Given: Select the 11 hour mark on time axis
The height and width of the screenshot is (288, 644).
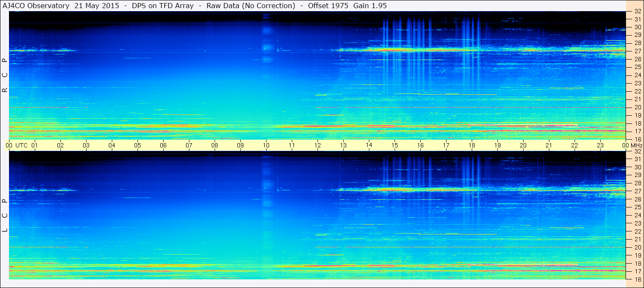Looking at the screenshot, I should [292, 145].
